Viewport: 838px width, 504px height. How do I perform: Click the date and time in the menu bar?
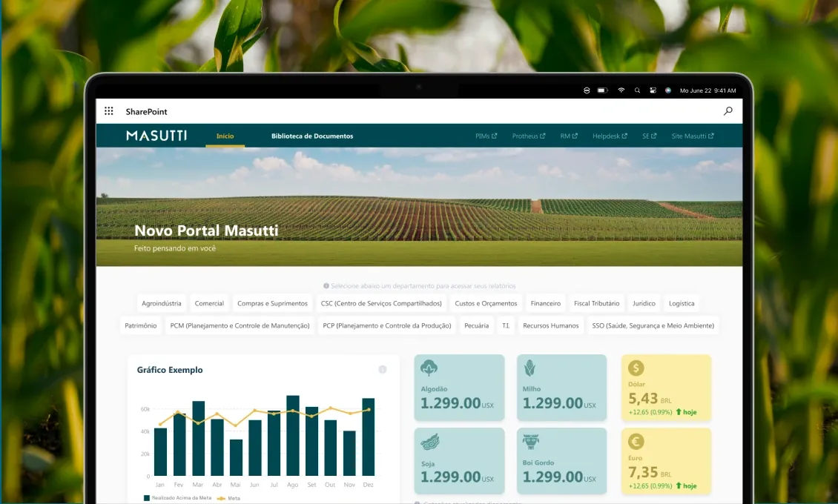point(708,90)
